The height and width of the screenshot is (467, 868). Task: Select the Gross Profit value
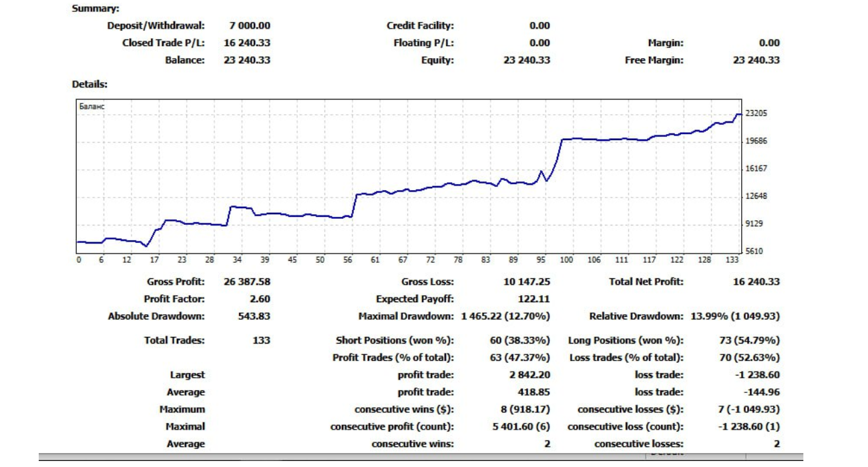pos(246,282)
